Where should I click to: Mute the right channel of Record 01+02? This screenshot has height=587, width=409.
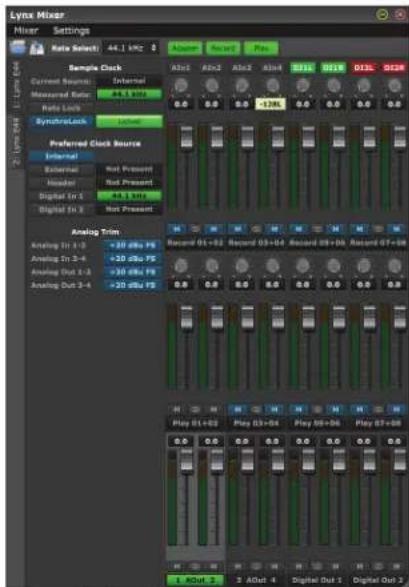coord(213,229)
